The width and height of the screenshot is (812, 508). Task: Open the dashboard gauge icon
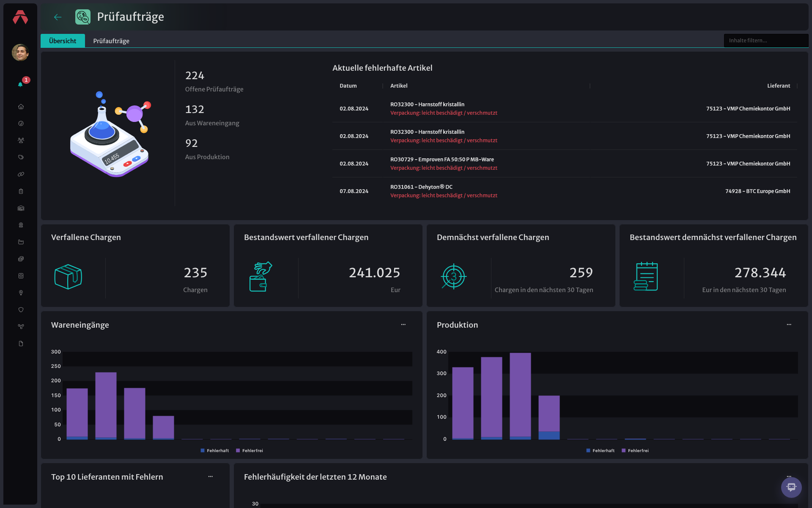pyautogui.click(x=21, y=124)
